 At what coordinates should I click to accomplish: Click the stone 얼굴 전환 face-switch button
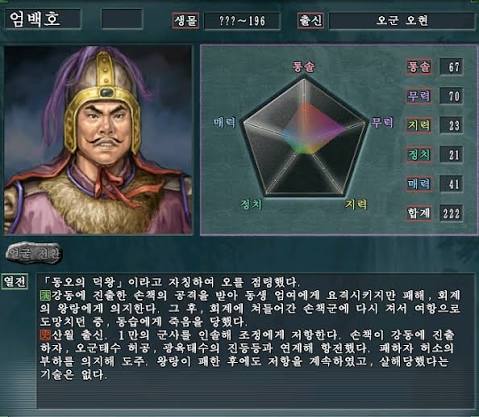click(x=34, y=253)
